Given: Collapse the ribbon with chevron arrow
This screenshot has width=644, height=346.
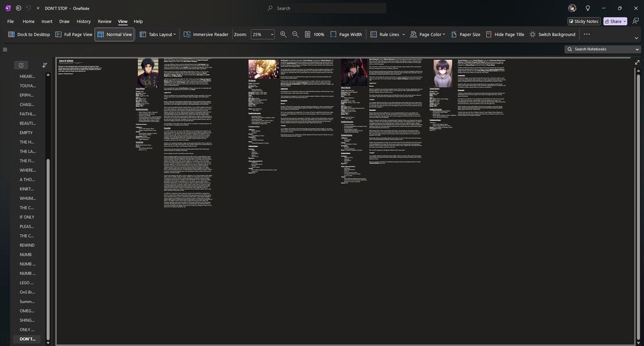Looking at the screenshot, I should point(636,38).
